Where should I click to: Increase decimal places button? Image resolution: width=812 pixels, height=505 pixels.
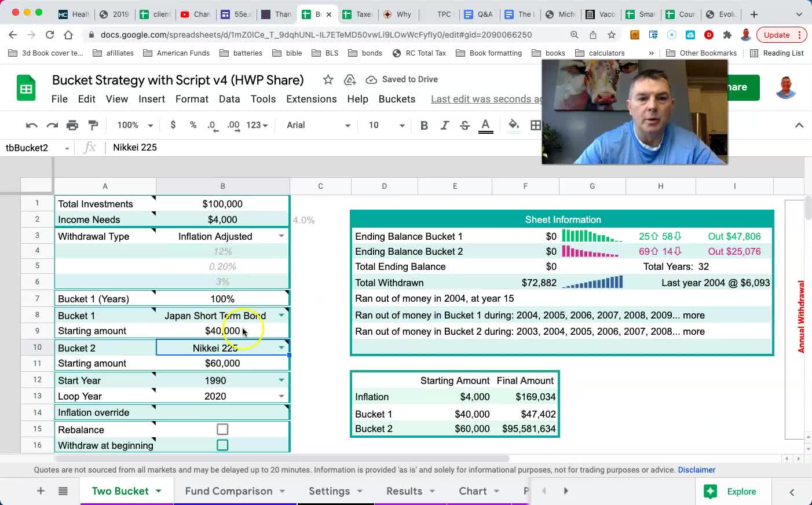point(233,125)
